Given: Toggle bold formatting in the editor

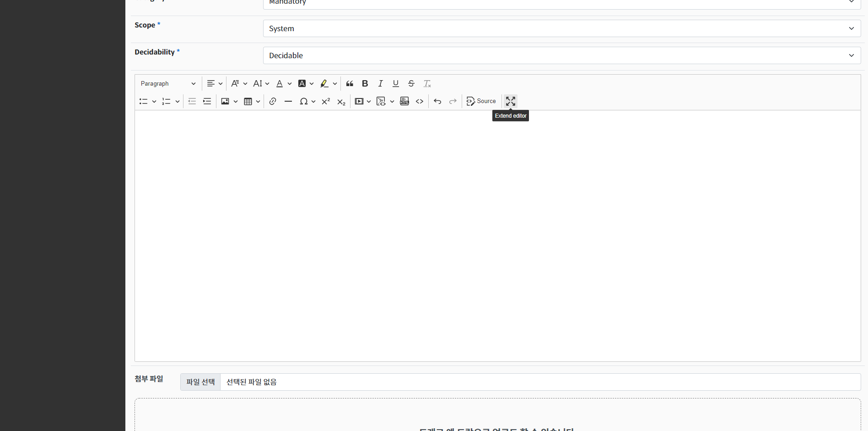Looking at the screenshot, I should coord(365,83).
